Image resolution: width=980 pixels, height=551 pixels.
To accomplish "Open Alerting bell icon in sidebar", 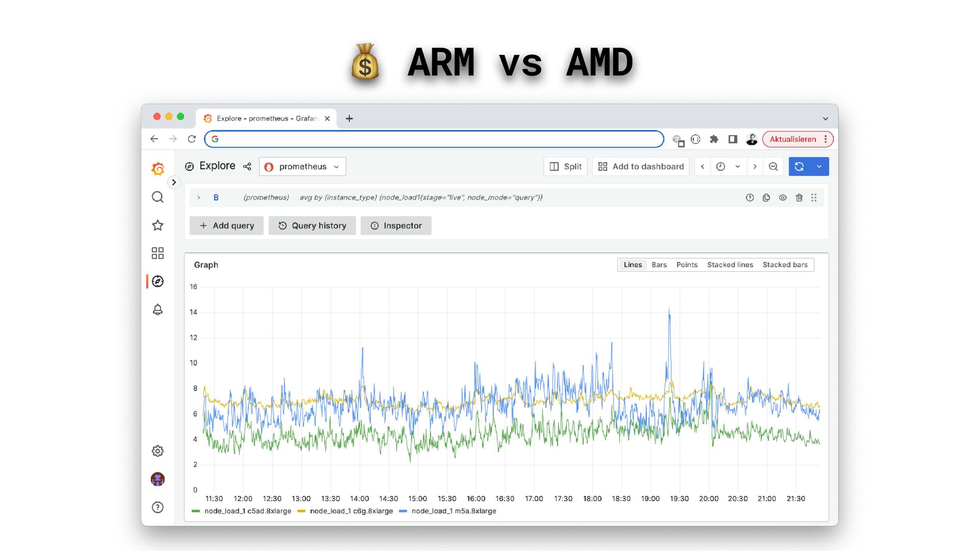I will (158, 309).
